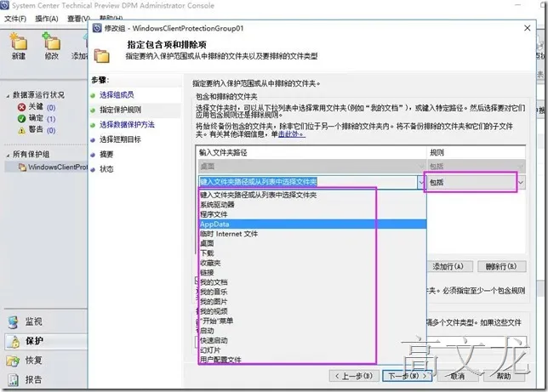
Task: Click the 取消 cancel button
Action: coord(457,376)
